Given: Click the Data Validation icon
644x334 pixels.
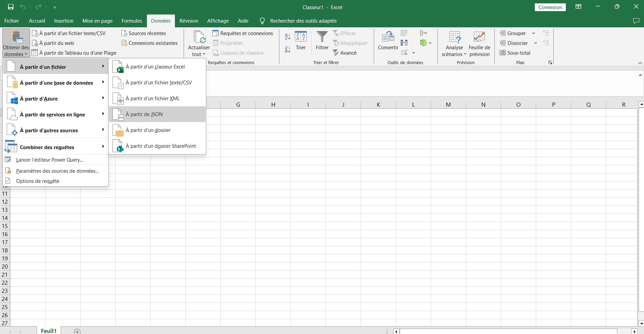Looking at the screenshot, I should click(x=404, y=53).
